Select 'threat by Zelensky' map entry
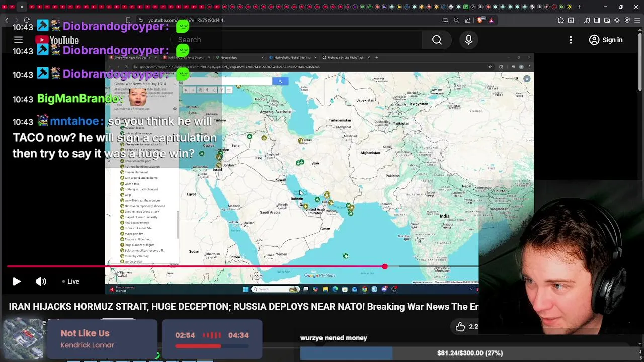Viewport: 644px width, 362px height. coord(136,256)
